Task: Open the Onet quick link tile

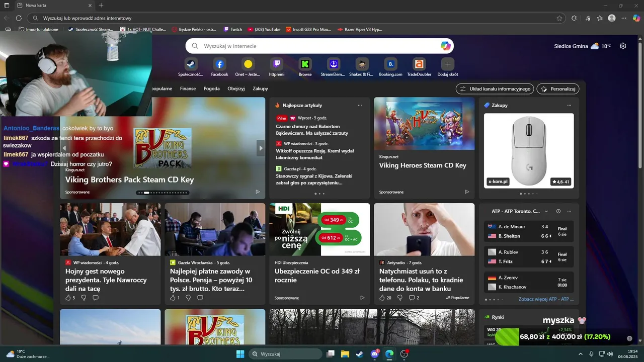Action: click(x=248, y=67)
